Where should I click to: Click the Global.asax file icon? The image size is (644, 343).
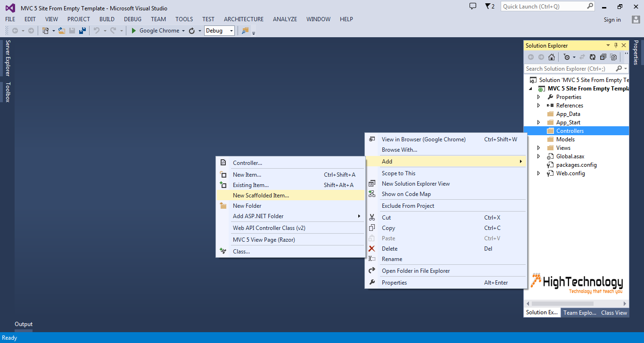point(550,156)
